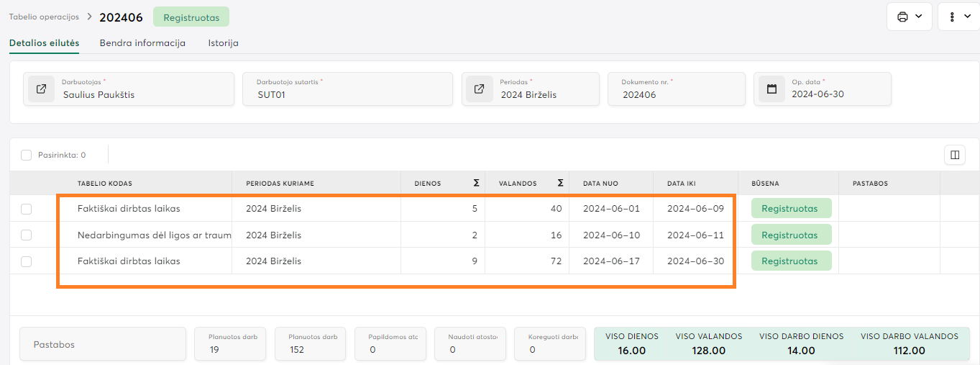Click the sum icon in Dienos column
Screen dimensions: 980x365
pyautogui.click(x=476, y=184)
